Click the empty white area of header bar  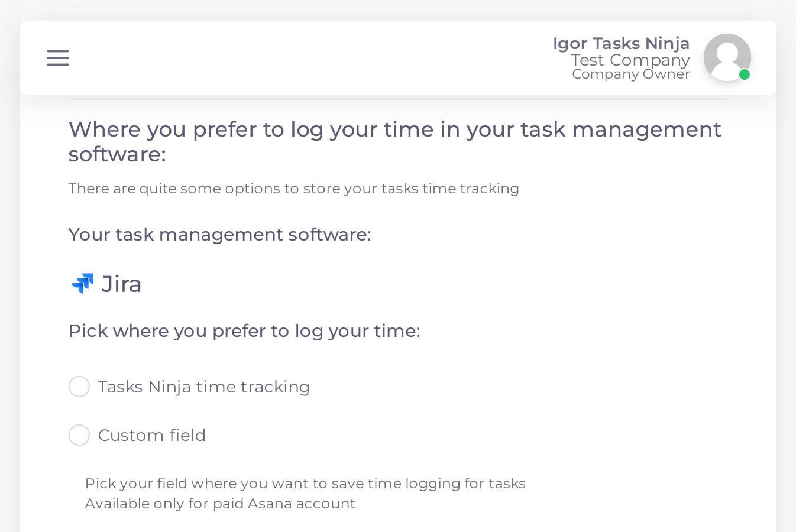pyautogui.click(x=308, y=58)
